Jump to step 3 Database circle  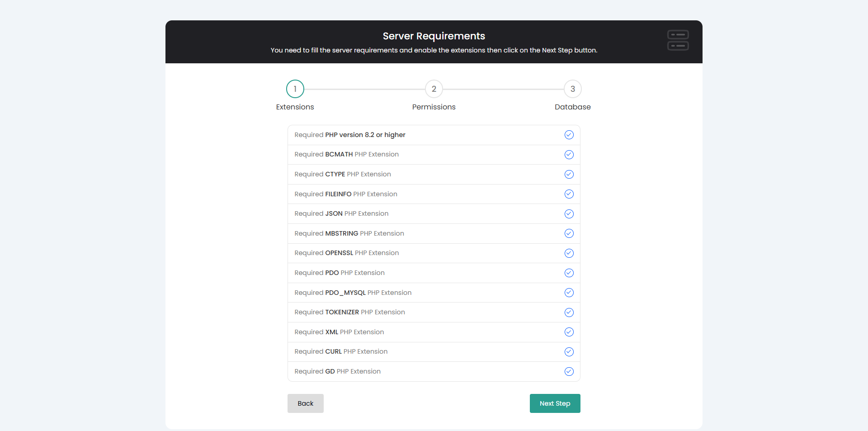(573, 89)
